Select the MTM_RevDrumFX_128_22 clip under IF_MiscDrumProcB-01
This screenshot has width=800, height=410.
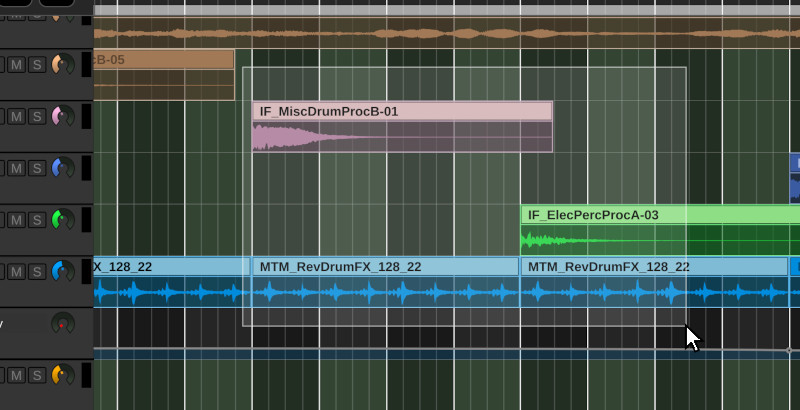tap(386, 282)
